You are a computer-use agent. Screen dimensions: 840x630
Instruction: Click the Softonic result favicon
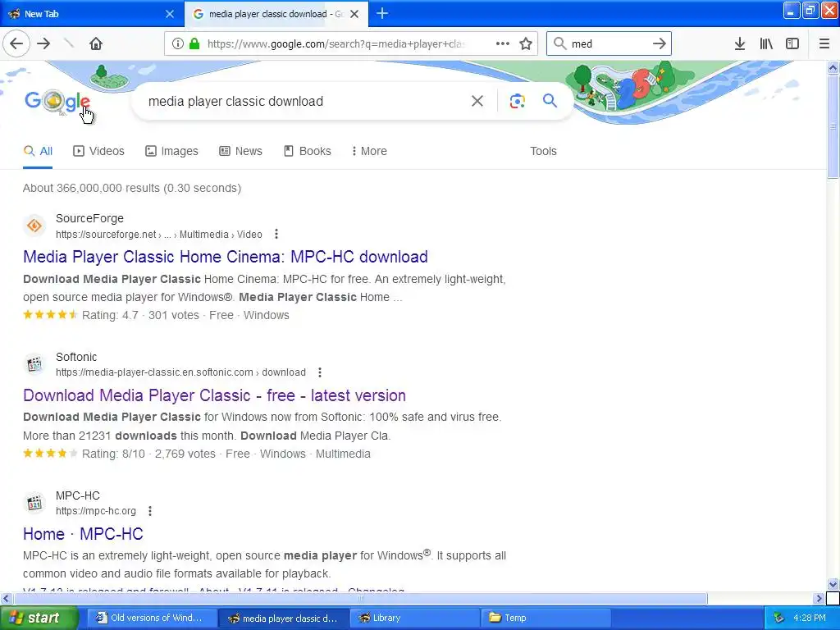pos(34,364)
